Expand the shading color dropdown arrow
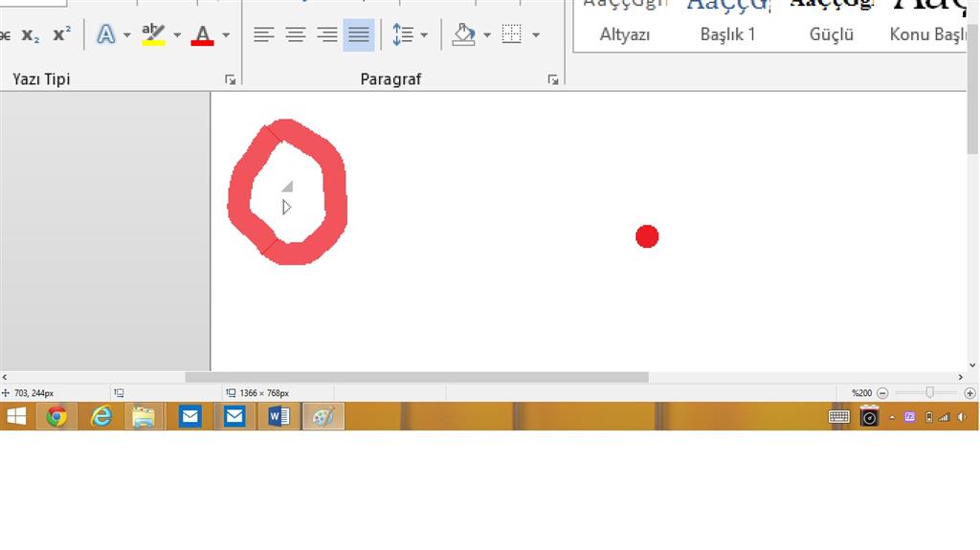Viewport: 980px width, 550px height. (x=487, y=35)
